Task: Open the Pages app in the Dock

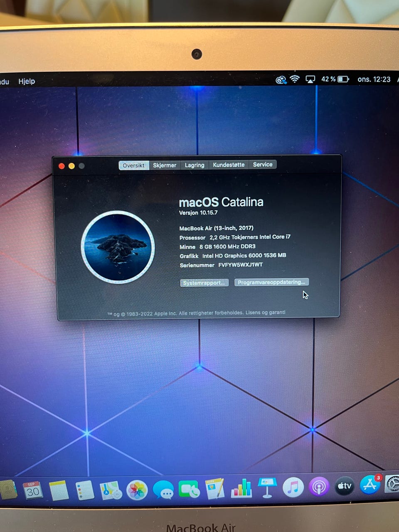Action: 215,489
